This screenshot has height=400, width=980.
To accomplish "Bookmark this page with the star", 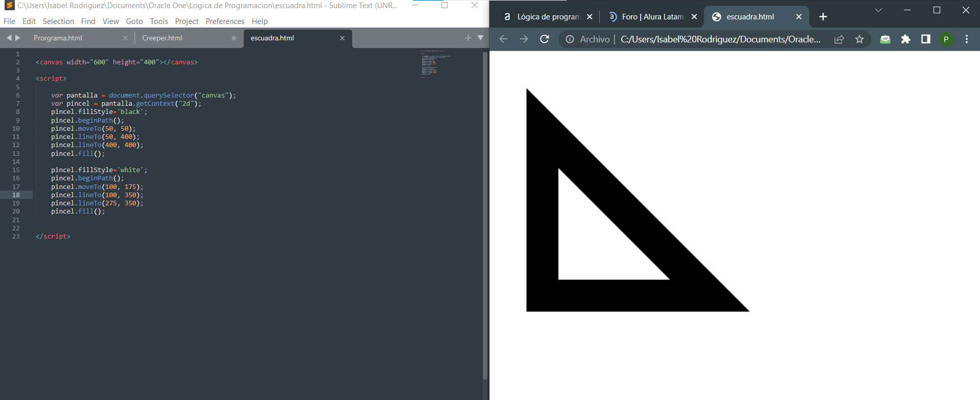I will (x=860, y=39).
